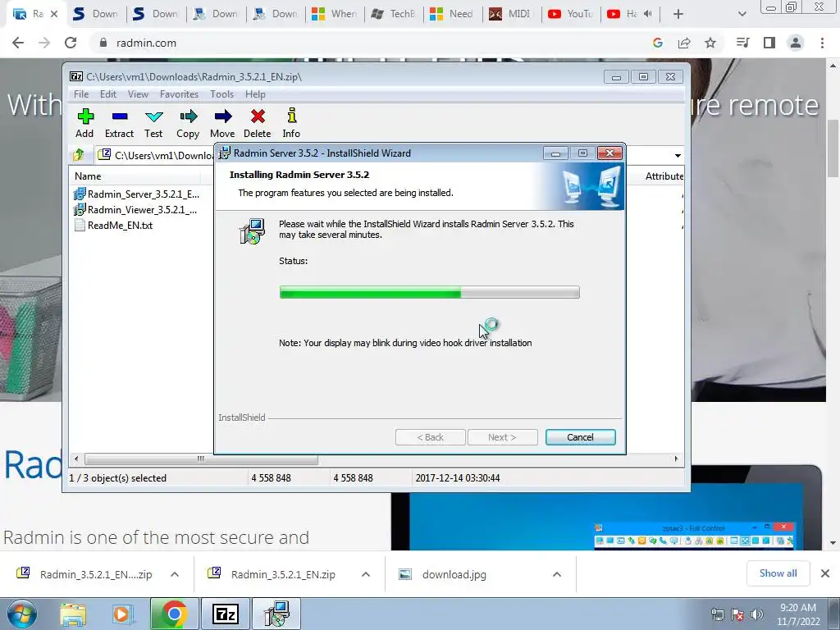This screenshot has height=630, width=840.
Task: Select the installer taskbar button
Action: point(276,614)
